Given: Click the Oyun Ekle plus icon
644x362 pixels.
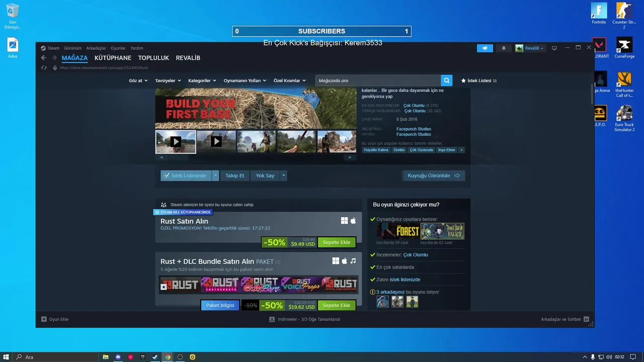Looking at the screenshot, I should pos(44,319).
